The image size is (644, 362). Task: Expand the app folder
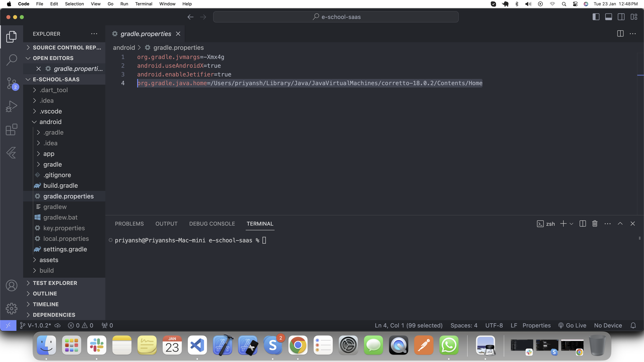point(49,154)
